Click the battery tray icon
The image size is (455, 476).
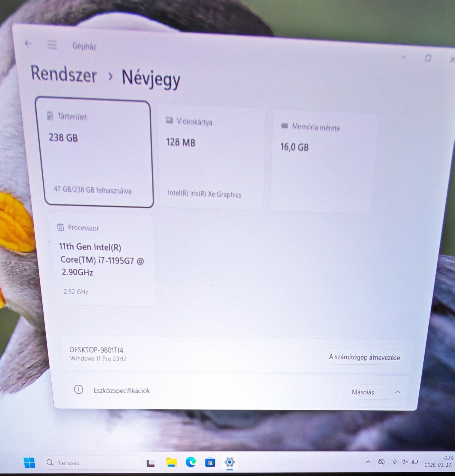415,462
